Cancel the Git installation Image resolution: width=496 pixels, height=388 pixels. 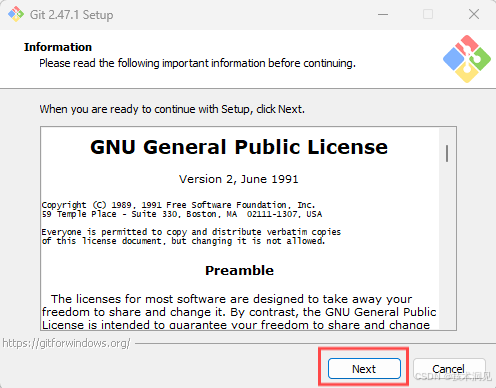[x=449, y=368]
